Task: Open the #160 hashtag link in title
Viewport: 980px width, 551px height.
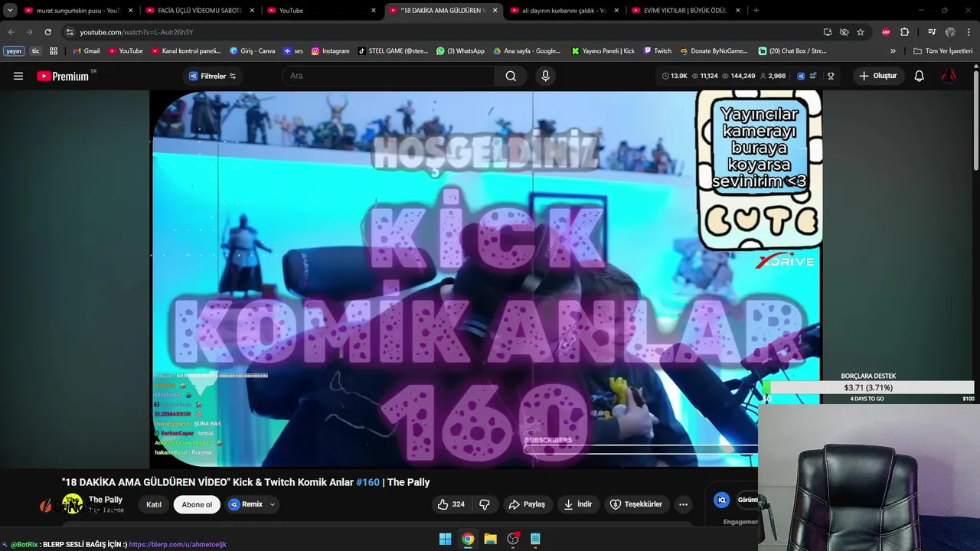Action: point(367,482)
